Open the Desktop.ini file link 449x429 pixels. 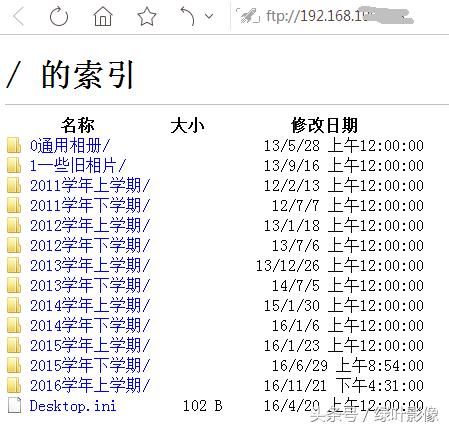[73, 406]
